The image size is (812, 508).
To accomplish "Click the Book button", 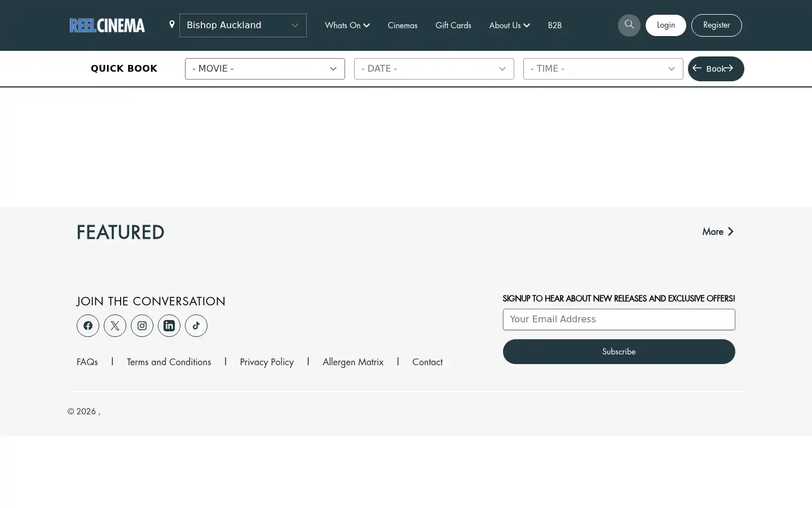I will coord(716,69).
